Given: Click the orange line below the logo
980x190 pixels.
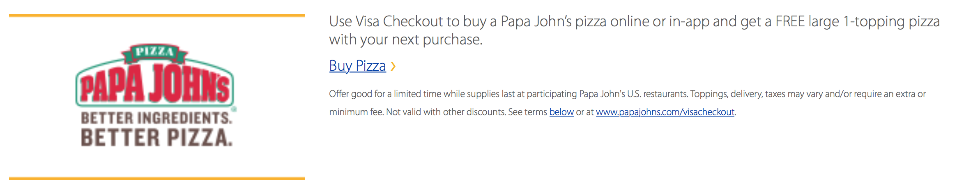Looking at the screenshot, I should coord(157,178).
